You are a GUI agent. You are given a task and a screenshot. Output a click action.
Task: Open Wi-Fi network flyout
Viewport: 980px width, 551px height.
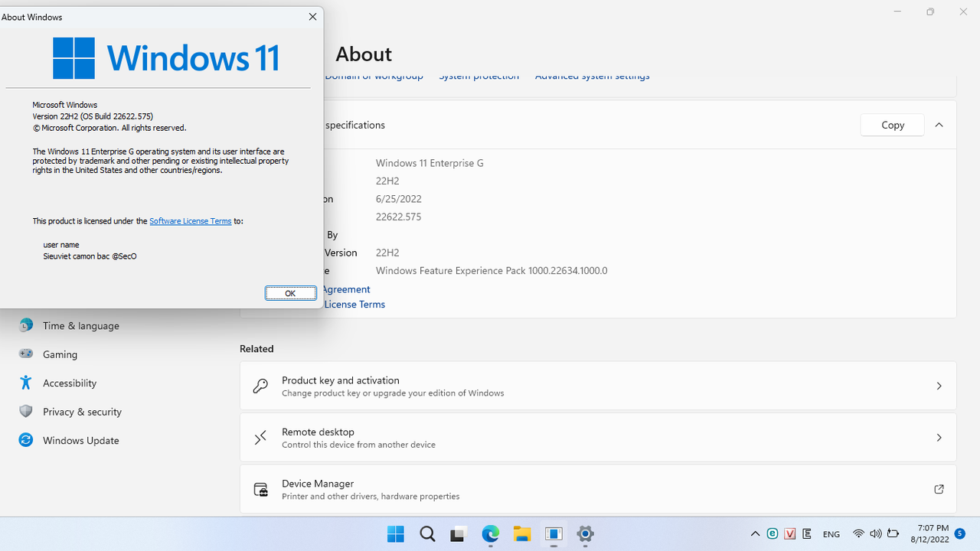pos(858,534)
